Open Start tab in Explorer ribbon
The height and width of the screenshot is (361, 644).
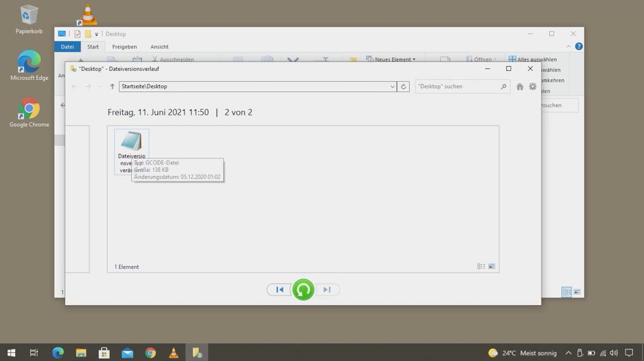click(x=93, y=47)
